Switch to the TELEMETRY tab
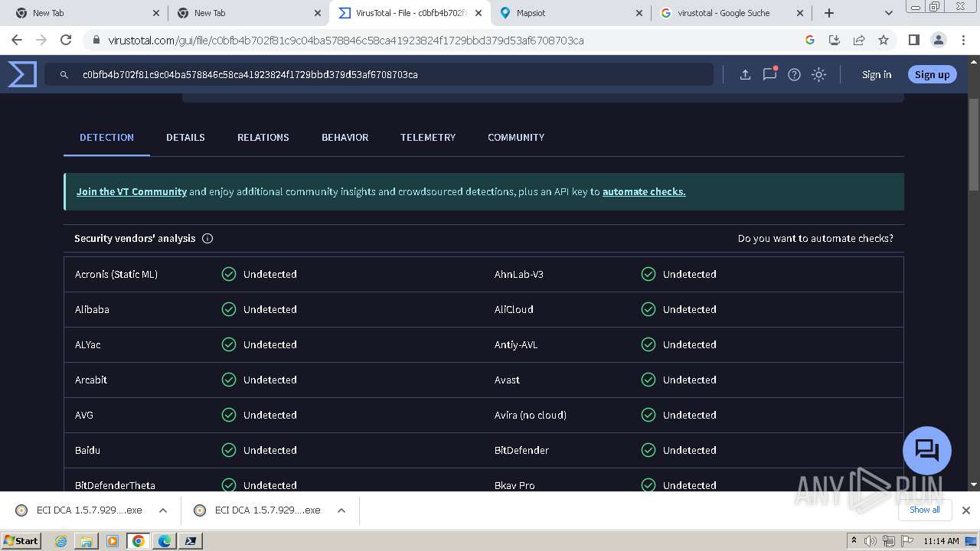This screenshot has width=980, height=551. pos(428,137)
